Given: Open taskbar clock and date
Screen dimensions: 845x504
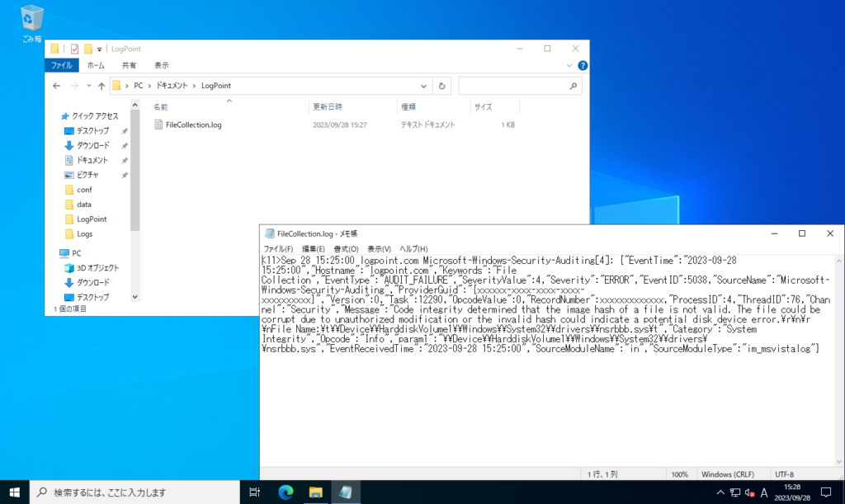Looking at the screenshot, I should point(792,492).
